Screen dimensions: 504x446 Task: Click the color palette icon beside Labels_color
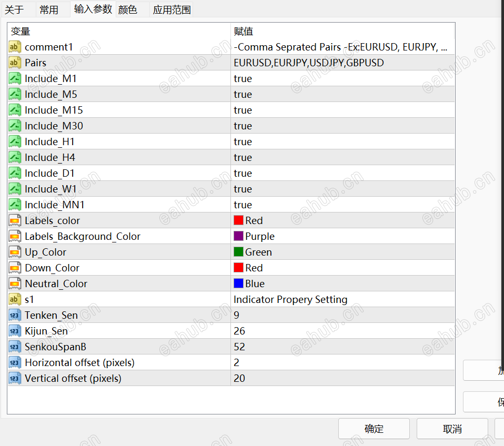[x=14, y=220]
